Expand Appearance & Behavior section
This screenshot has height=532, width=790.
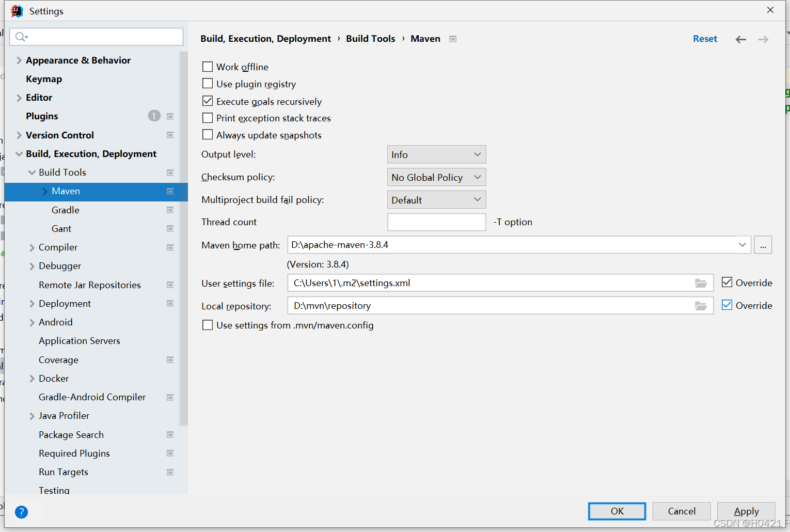(19, 60)
